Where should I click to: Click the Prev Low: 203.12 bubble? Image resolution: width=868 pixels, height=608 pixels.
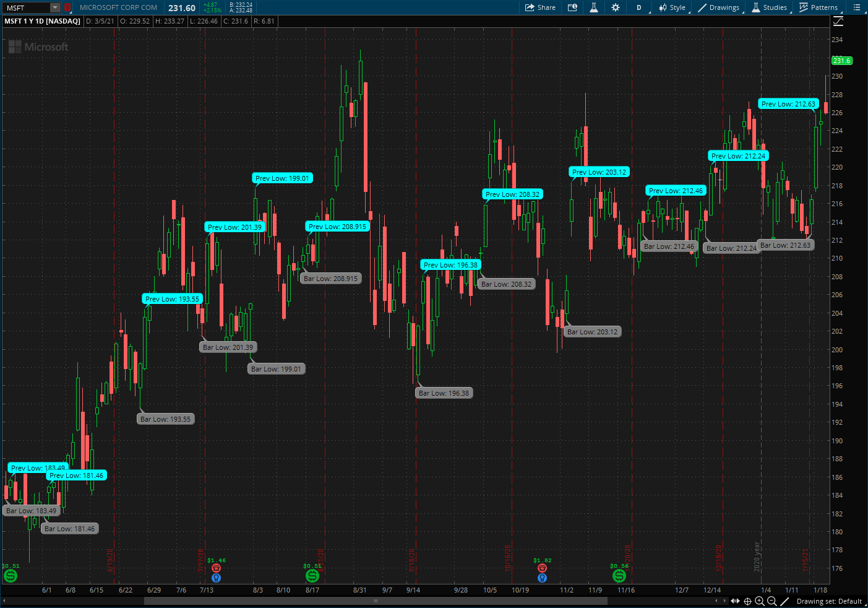(599, 172)
